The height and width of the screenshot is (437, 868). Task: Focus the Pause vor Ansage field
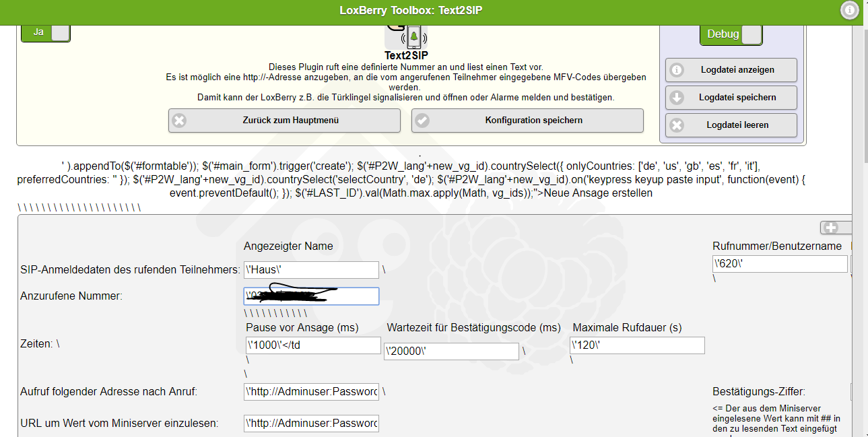tap(313, 345)
